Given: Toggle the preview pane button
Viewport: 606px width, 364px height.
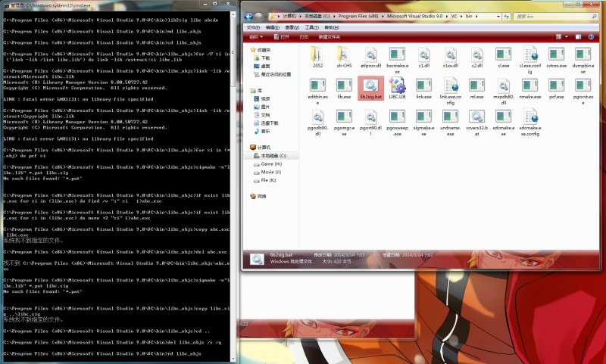Looking at the screenshot, I should point(578,36).
